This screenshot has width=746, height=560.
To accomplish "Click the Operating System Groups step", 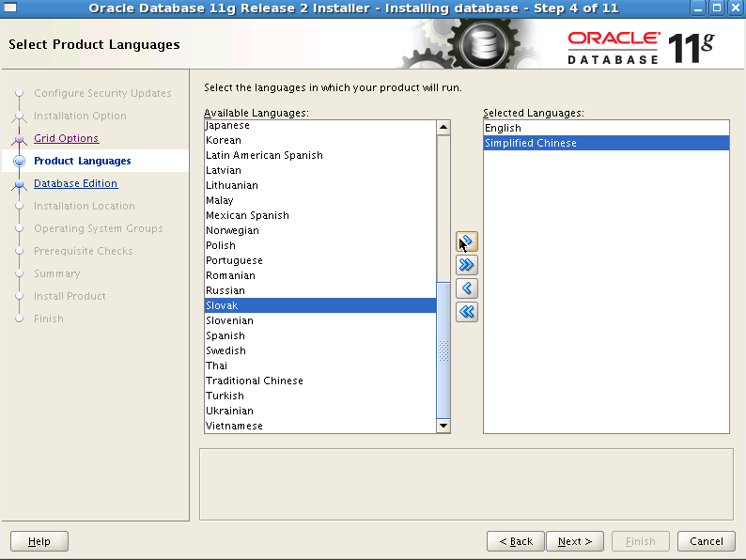I will pyautogui.click(x=98, y=228).
